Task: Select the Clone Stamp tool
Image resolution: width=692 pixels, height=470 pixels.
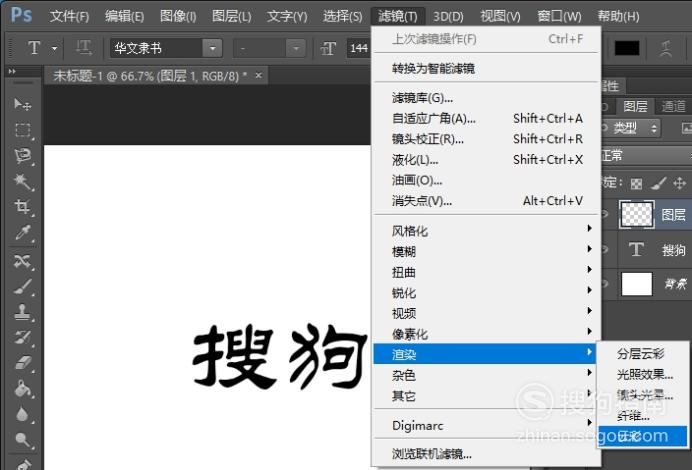Action: [x=22, y=312]
